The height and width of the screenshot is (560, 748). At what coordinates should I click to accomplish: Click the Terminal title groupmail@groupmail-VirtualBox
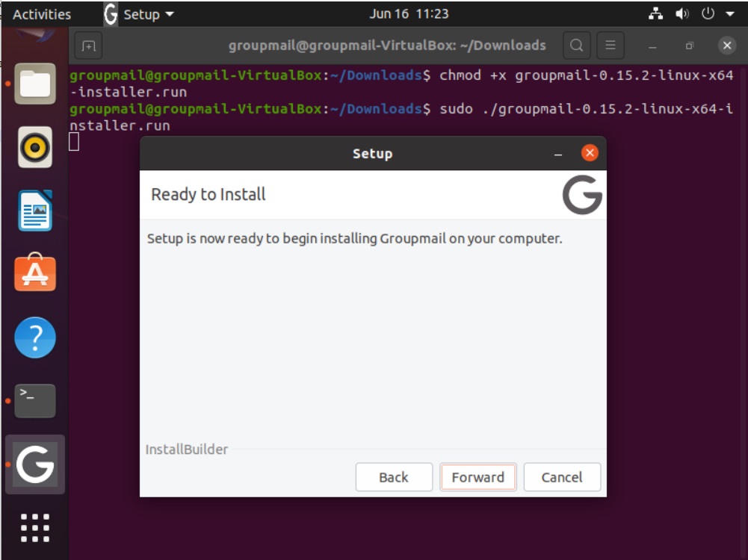coord(387,46)
